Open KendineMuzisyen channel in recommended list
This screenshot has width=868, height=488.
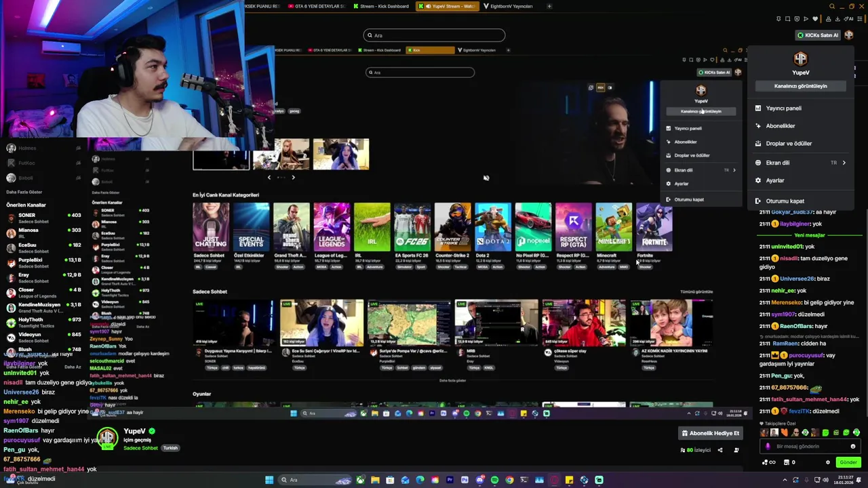click(43, 308)
